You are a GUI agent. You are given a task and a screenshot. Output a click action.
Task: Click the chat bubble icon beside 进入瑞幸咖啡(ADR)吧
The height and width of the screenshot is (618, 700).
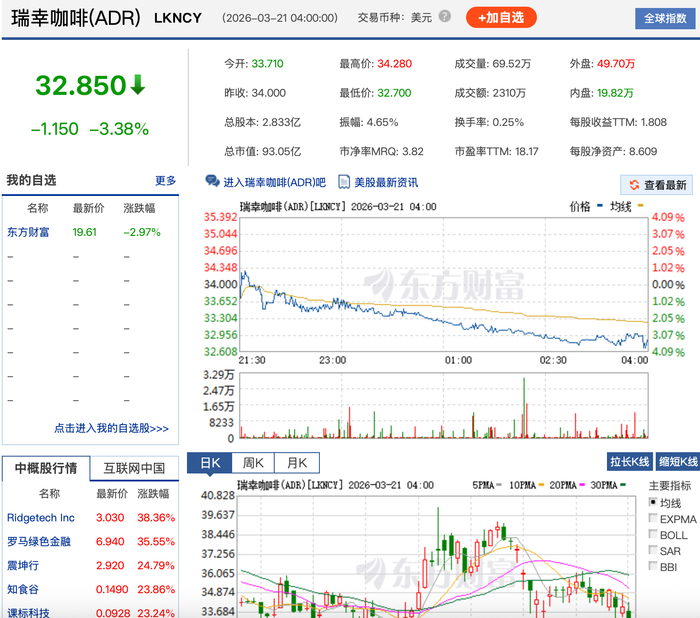[x=212, y=182]
